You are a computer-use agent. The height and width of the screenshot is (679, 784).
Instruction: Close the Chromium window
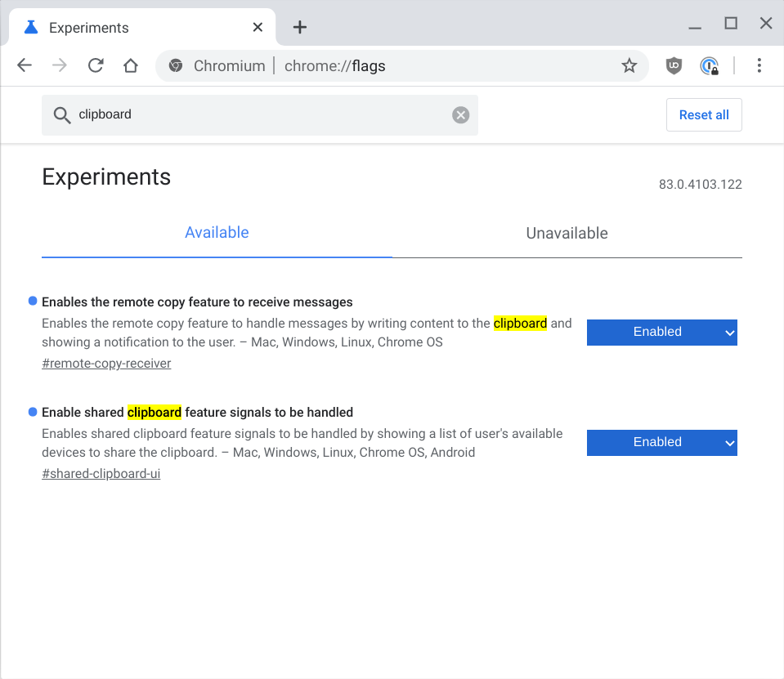click(x=766, y=23)
